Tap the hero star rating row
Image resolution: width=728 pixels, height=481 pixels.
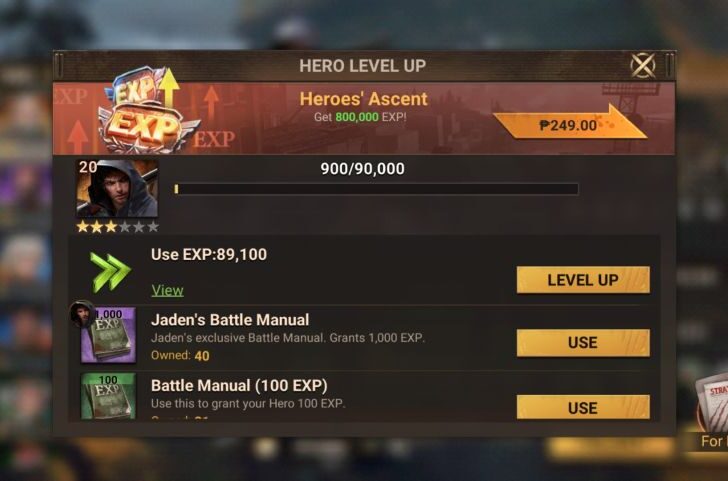click(x=117, y=227)
